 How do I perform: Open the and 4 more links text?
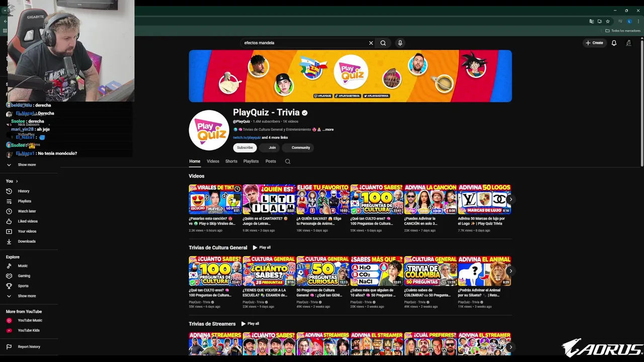(275, 138)
